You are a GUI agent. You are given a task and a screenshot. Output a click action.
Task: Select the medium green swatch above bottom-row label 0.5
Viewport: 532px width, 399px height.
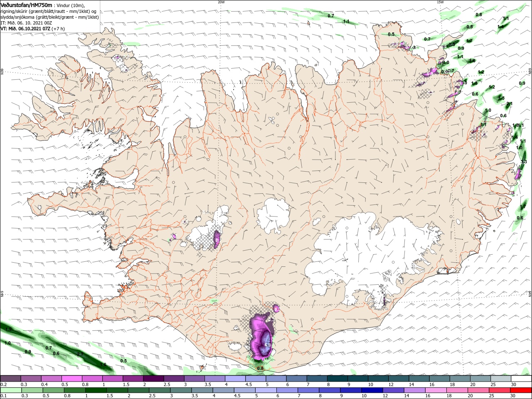click(53, 391)
